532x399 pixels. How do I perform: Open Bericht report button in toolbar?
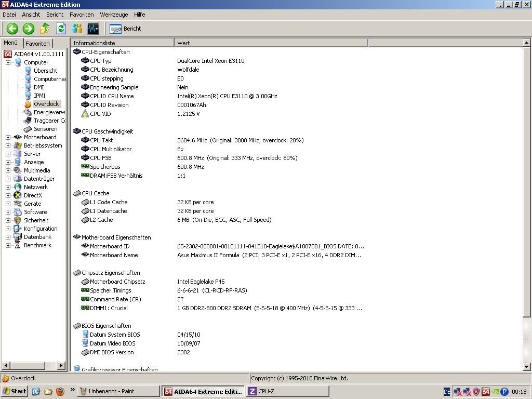pyautogui.click(x=125, y=29)
